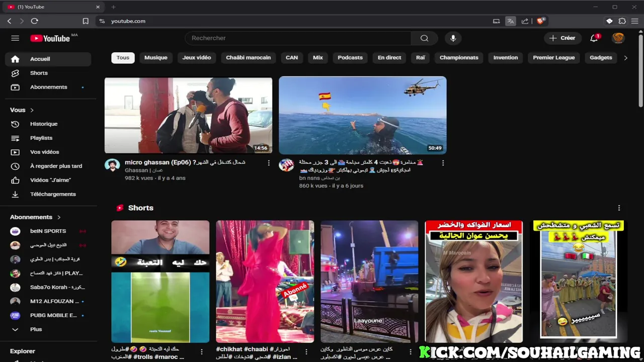Select the Musique filter chip
Image resolution: width=644 pixels, height=362 pixels.
[x=156, y=58]
